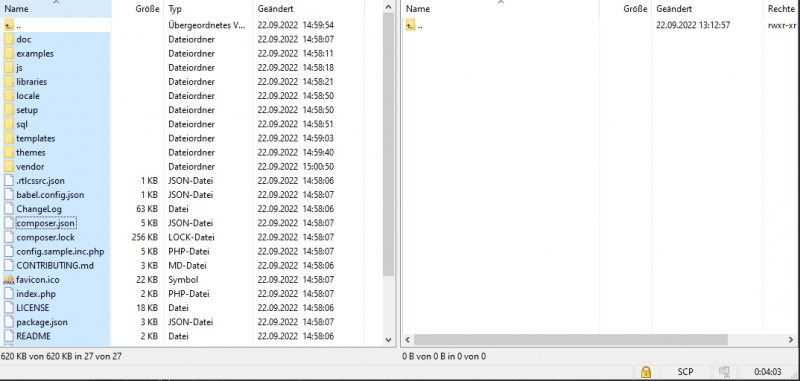The image size is (800, 381).
Task: Select the doc folder icon
Action: 9,39
